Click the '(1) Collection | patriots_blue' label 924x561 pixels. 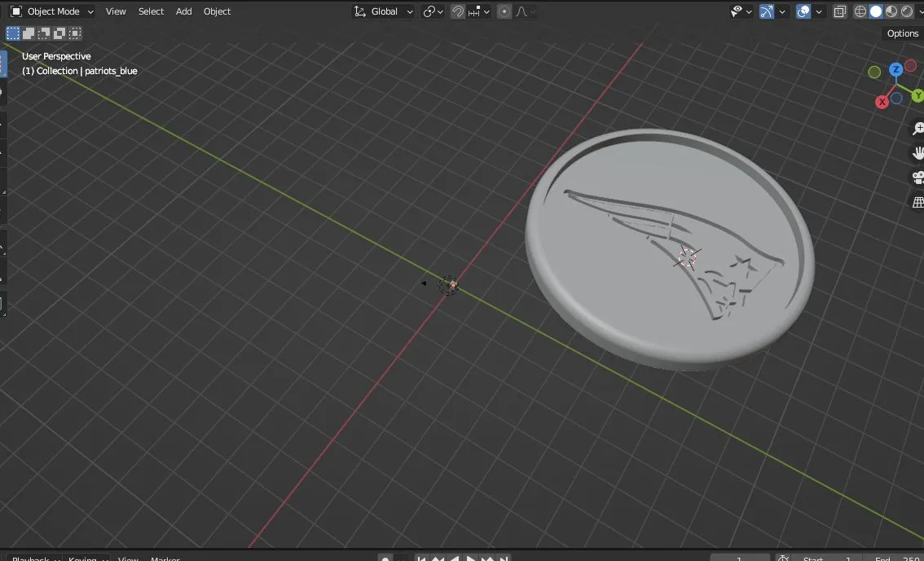tap(80, 71)
